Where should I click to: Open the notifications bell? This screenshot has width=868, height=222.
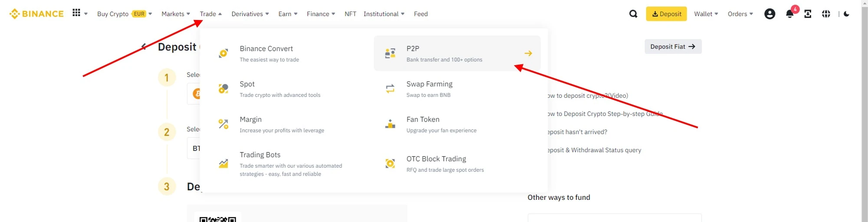pos(789,14)
